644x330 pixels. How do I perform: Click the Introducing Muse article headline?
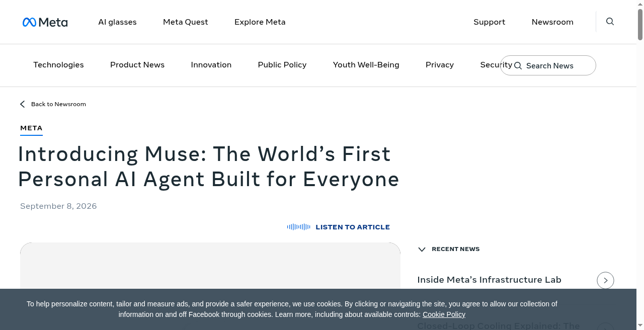point(208,167)
